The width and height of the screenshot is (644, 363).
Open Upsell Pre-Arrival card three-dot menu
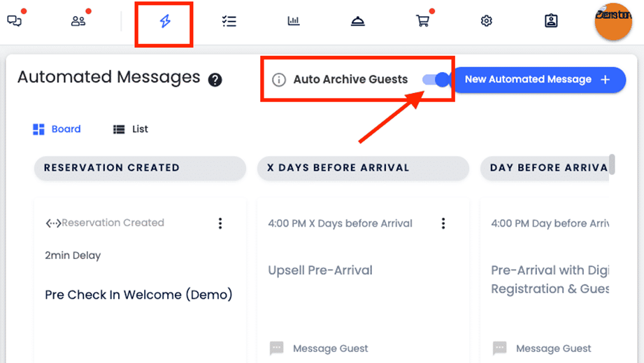point(443,223)
